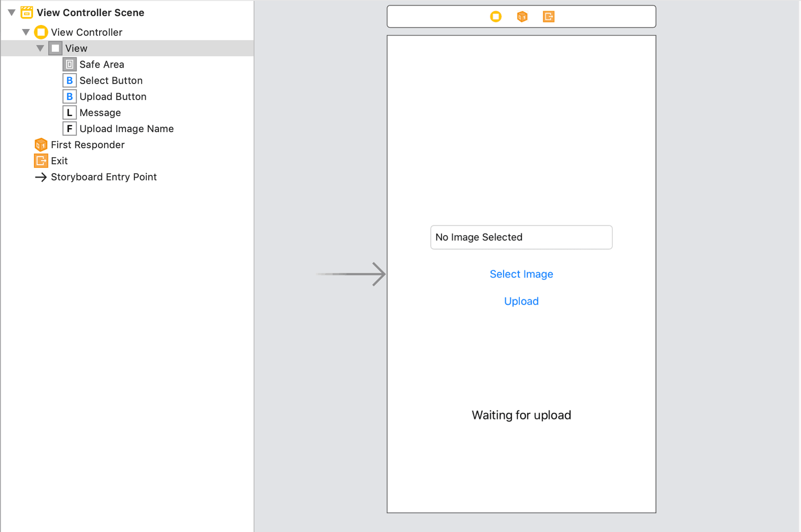The width and height of the screenshot is (801, 532).
Task: Collapse the View Controller Scene disclosure triangle
Action: 12,13
